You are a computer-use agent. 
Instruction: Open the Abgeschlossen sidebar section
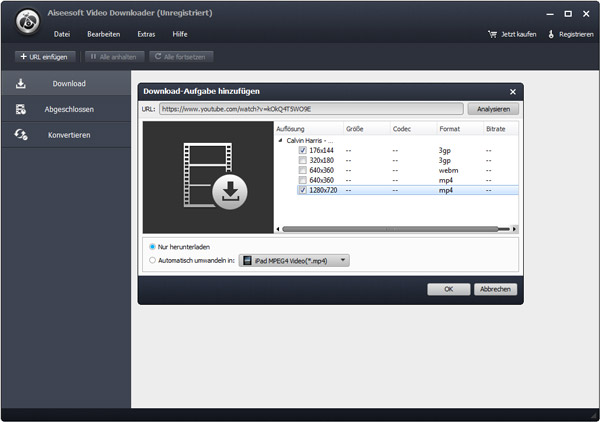click(66, 109)
